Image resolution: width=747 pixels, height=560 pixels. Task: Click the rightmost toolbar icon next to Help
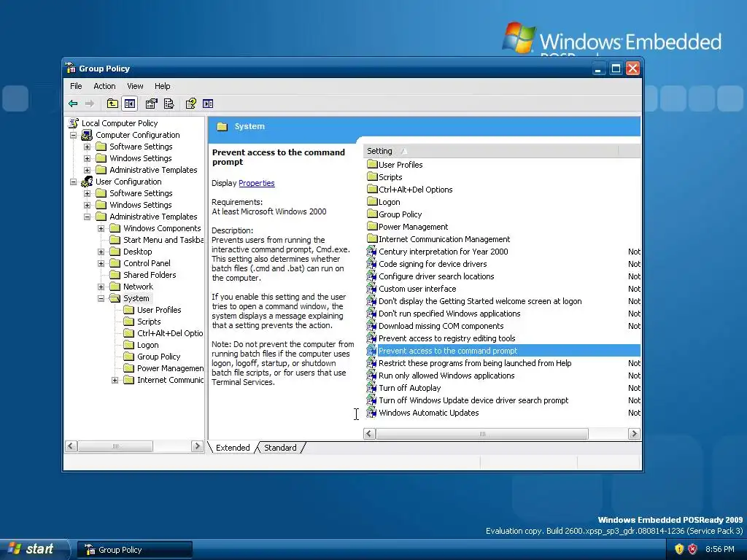click(208, 104)
